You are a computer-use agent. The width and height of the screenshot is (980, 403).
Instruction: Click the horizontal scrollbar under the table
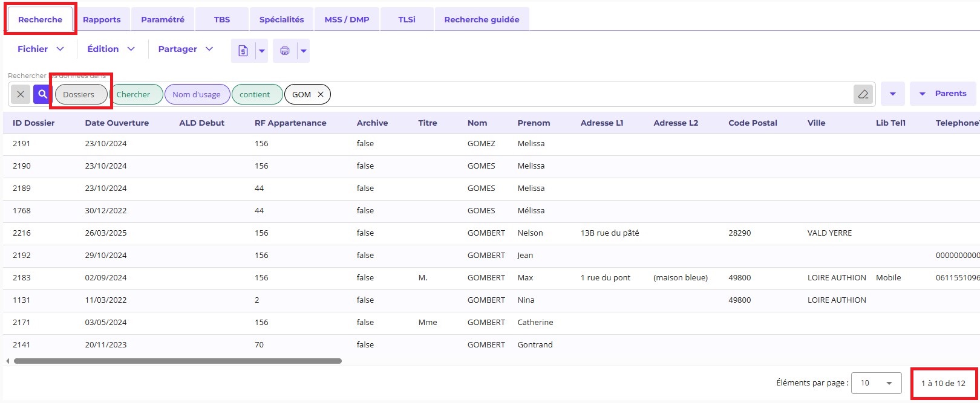tap(178, 361)
